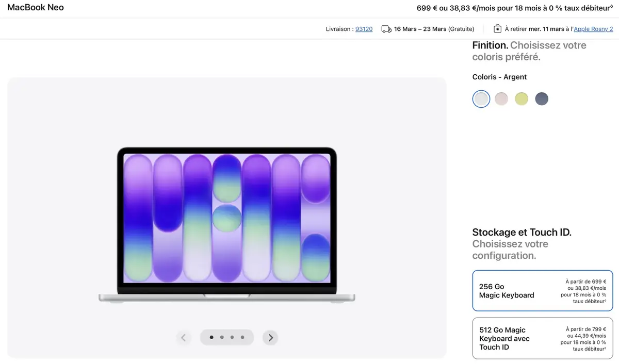This screenshot has width=619, height=364.
Task: Pick the dark blue colour swatch
Action: pos(542,98)
